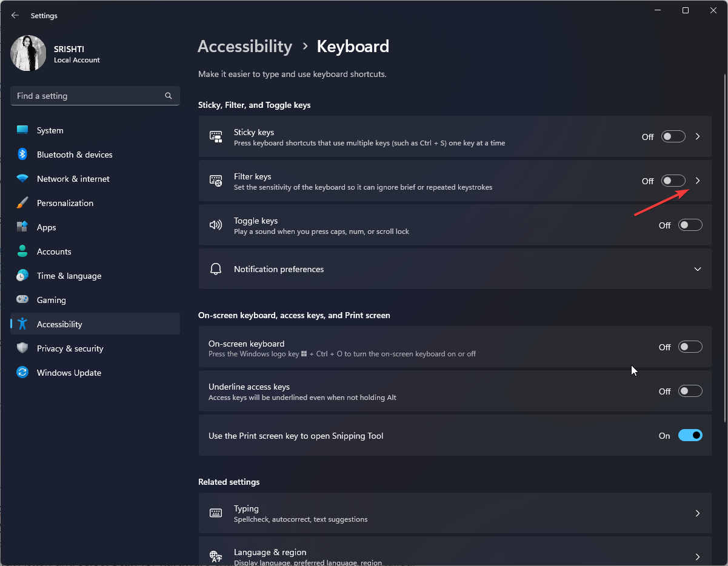Image resolution: width=728 pixels, height=566 pixels.
Task: Focus the Find a setting search box
Action: [x=88, y=96]
